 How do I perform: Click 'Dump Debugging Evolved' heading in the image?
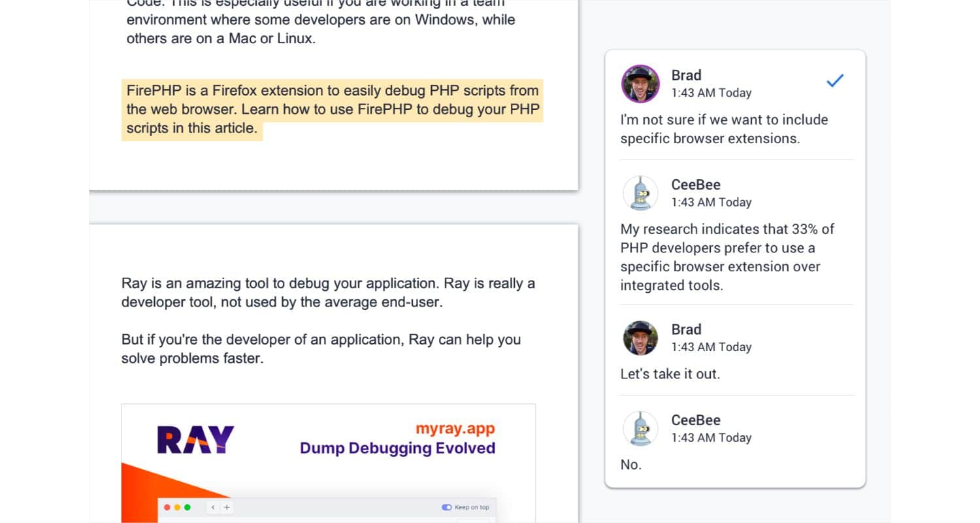pos(397,448)
